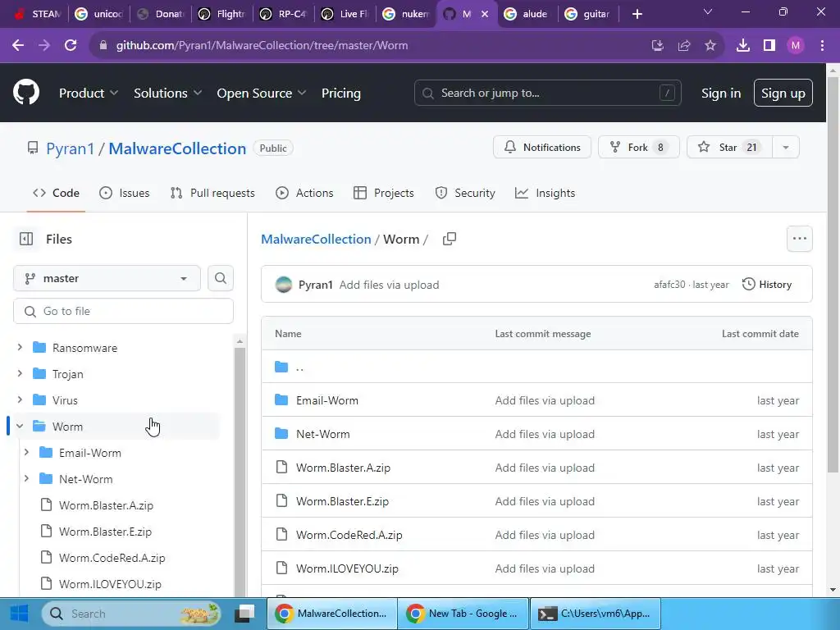Open Chrome side panel icon
Screen dimensions: 840x630
click(x=769, y=46)
